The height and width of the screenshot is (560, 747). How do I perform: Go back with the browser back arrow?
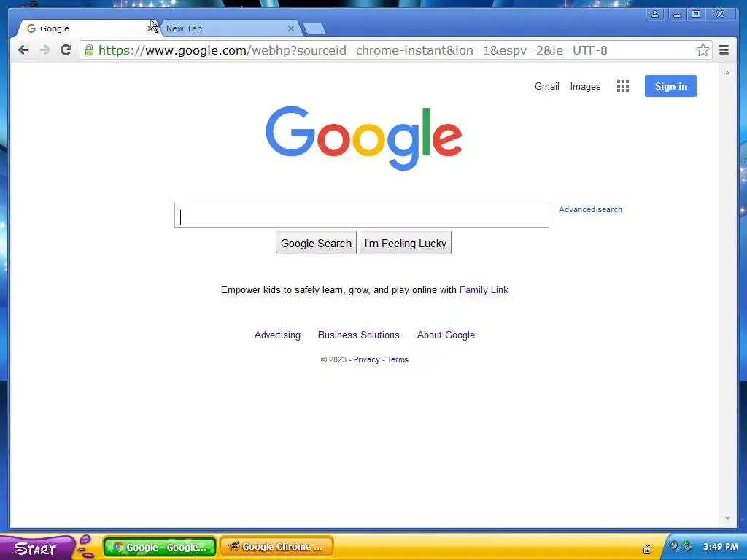coord(23,50)
